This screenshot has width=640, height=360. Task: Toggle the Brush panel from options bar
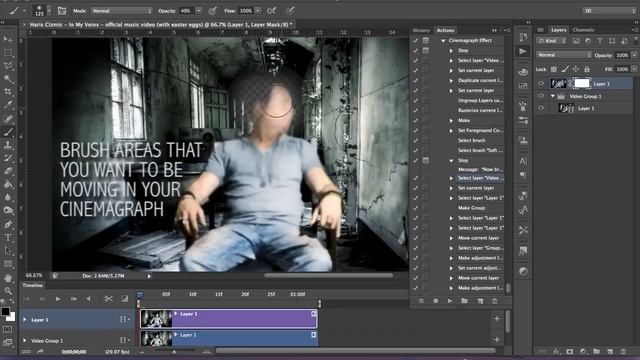[x=62, y=11]
